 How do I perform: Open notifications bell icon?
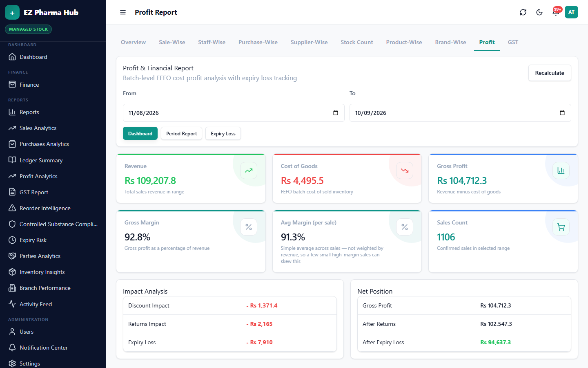coord(556,12)
